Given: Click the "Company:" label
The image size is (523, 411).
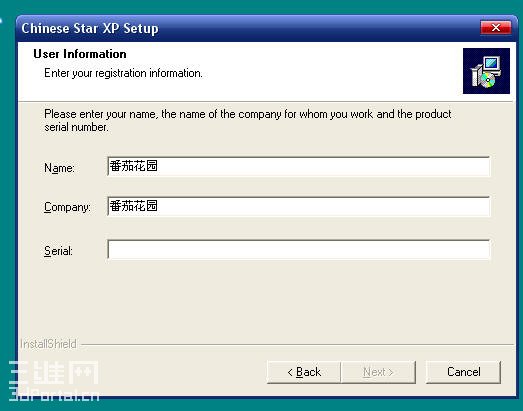Looking at the screenshot, I should tap(67, 207).
